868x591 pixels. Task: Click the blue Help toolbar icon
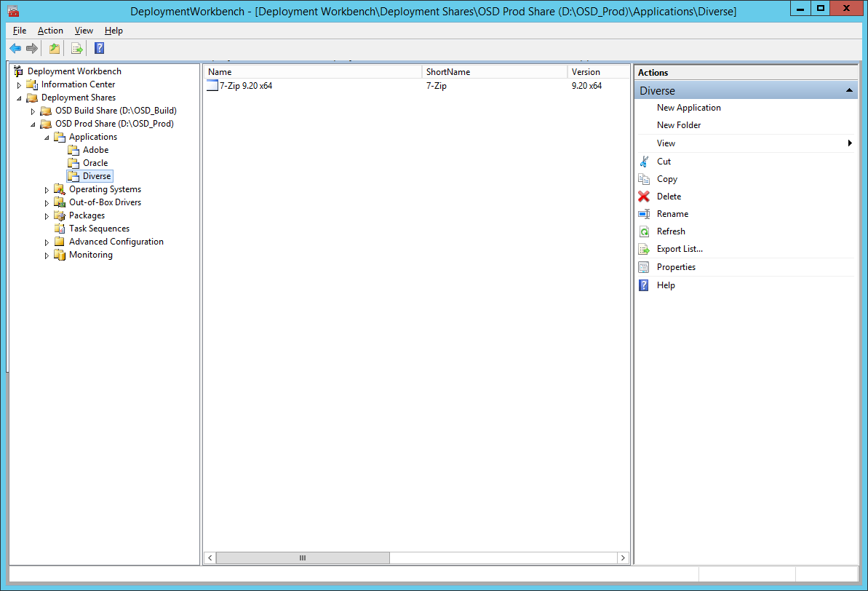pos(100,49)
